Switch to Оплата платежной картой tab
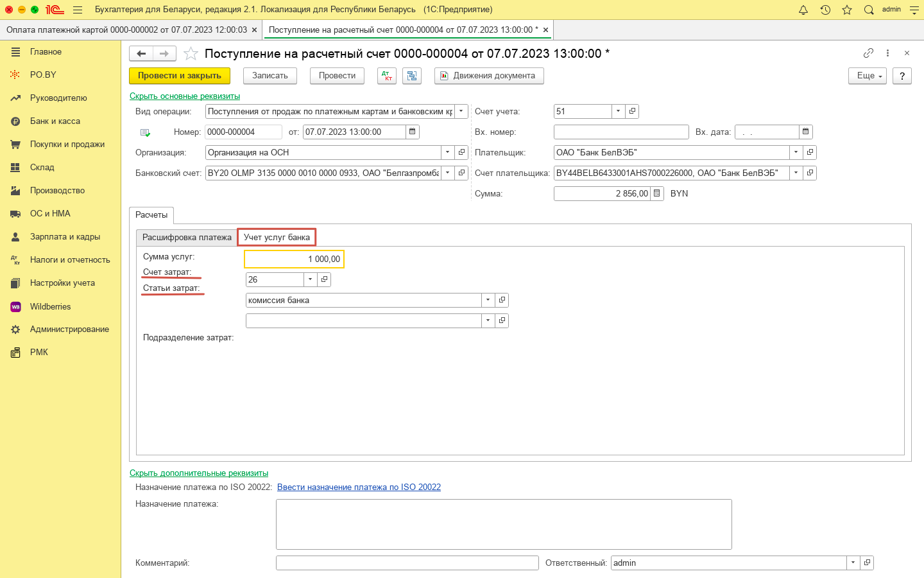The width and height of the screenshot is (924, 578). tap(126, 30)
